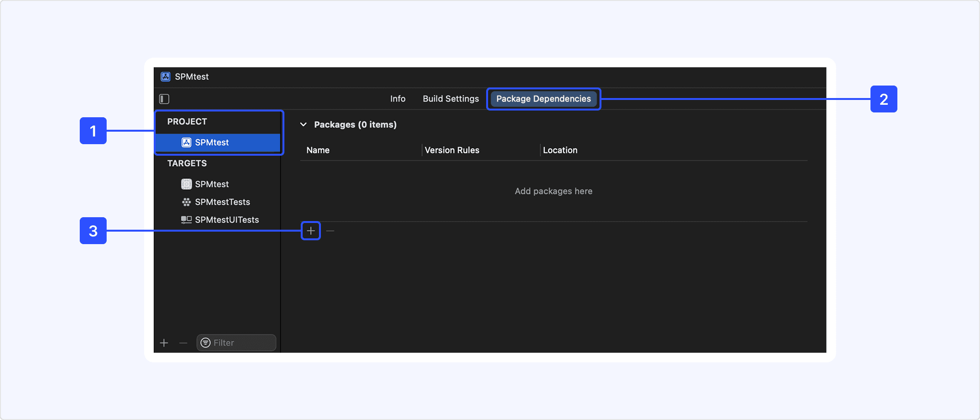
Task: Click the remove target minus at bottom
Action: (183, 343)
